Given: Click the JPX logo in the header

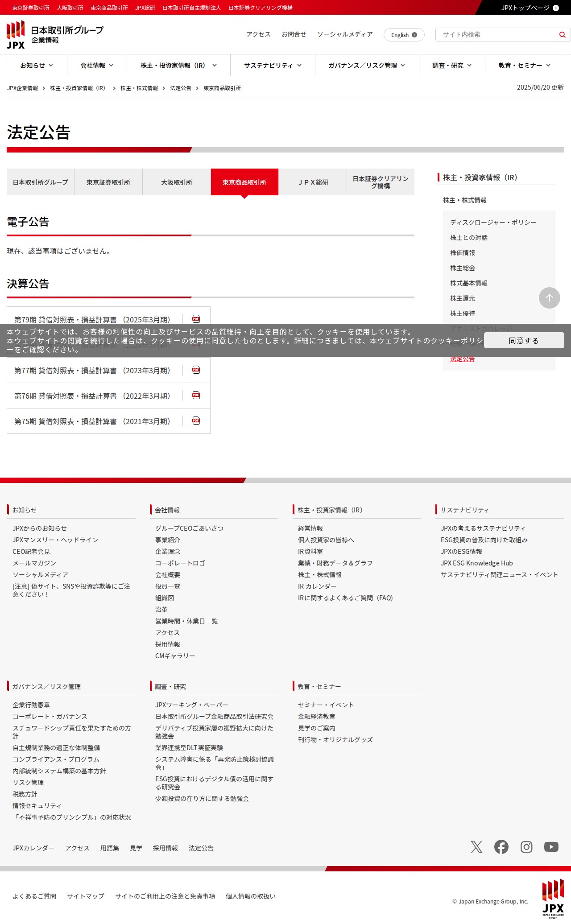Looking at the screenshot, I should point(16,35).
